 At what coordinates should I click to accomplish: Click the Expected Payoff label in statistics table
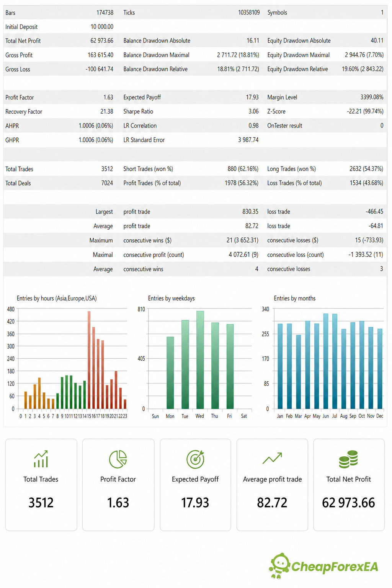coord(142,98)
